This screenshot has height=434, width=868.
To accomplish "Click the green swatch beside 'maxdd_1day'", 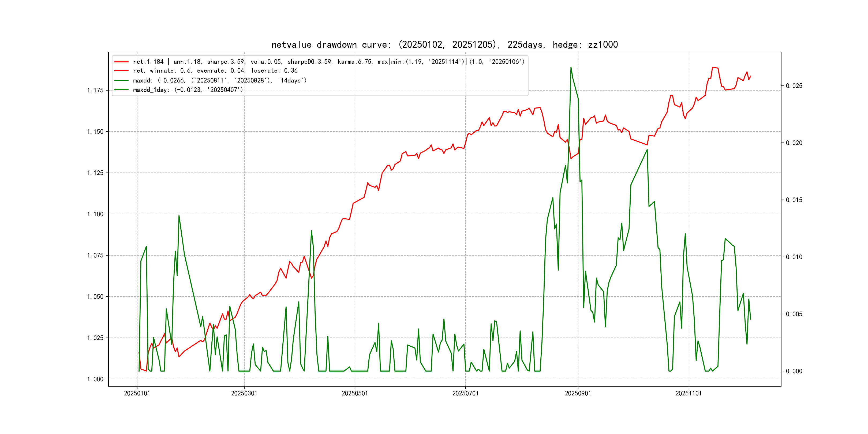I will (121, 90).
